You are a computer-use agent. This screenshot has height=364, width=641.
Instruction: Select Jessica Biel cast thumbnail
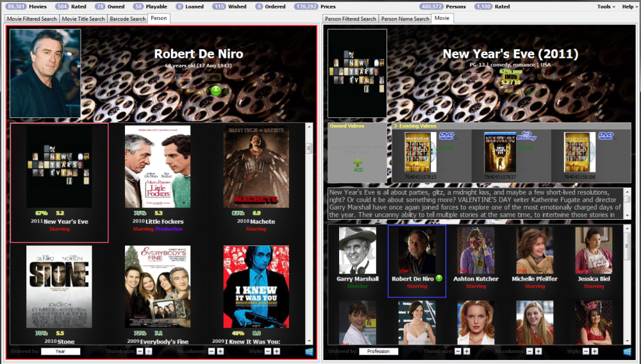[x=594, y=251]
